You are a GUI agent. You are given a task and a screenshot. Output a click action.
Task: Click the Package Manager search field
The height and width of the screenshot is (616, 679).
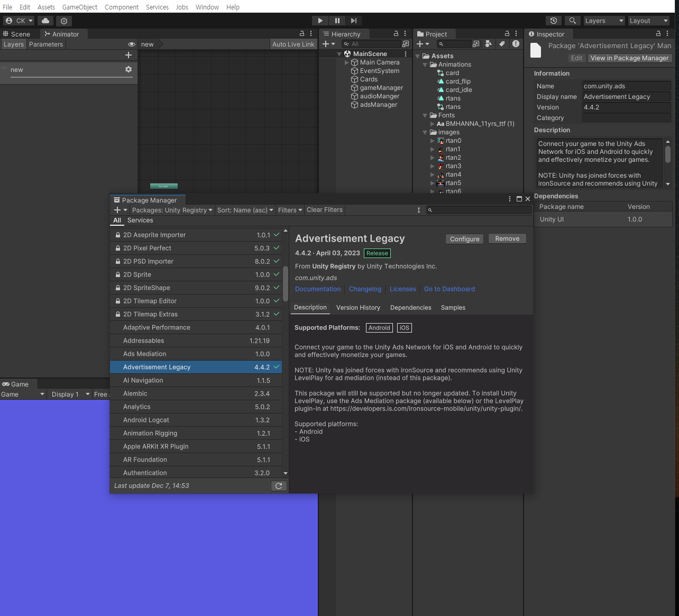tap(479, 210)
